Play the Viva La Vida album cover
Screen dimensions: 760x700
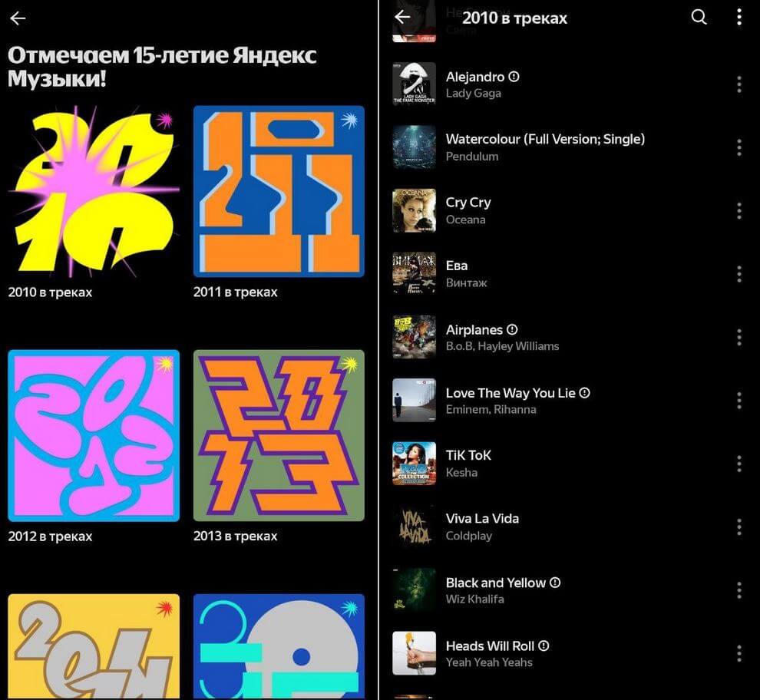414,527
